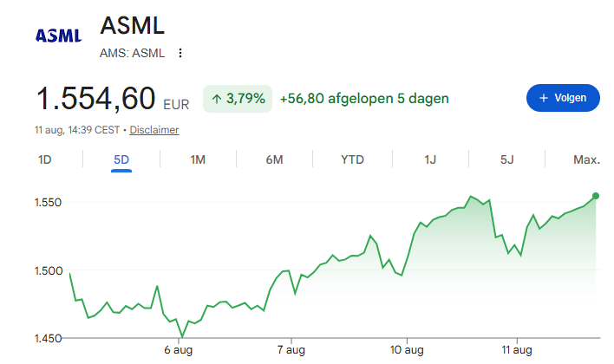This screenshot has width=614, height=364.
Task: Click the plus icon in the Volgen button
Action: (544, 98)
